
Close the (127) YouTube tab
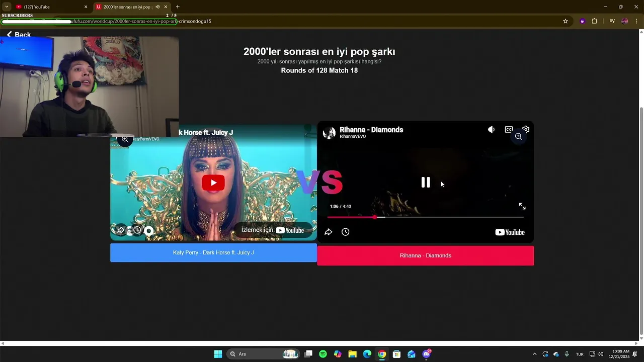click(x=86, y=7)
